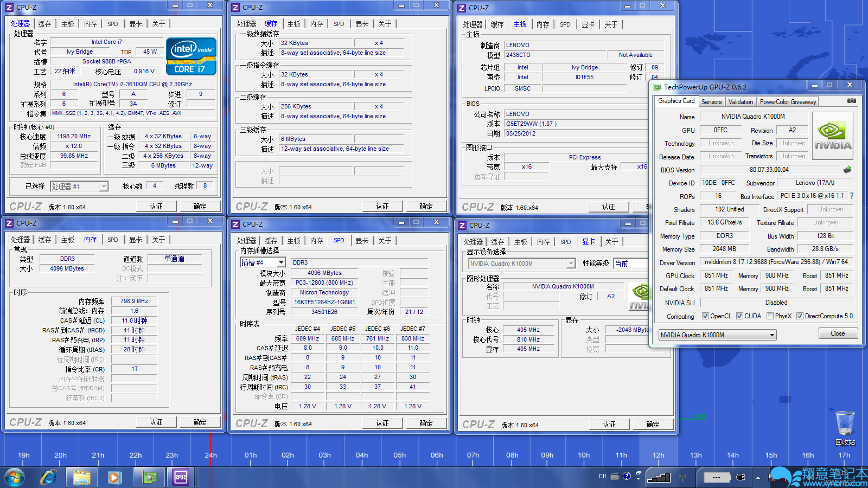Click 确定 in the CPU-Z cache window
The width and height of the screenshot is (868, 488).
[426, 206]
